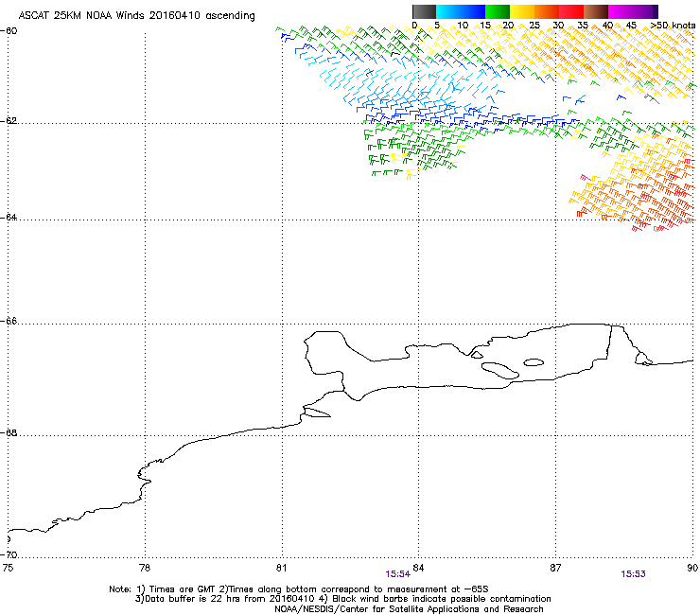Viewport: 700px width, 615px height.
Task: Select the brown 35-40 knots legend color
Action: [596, 11]
